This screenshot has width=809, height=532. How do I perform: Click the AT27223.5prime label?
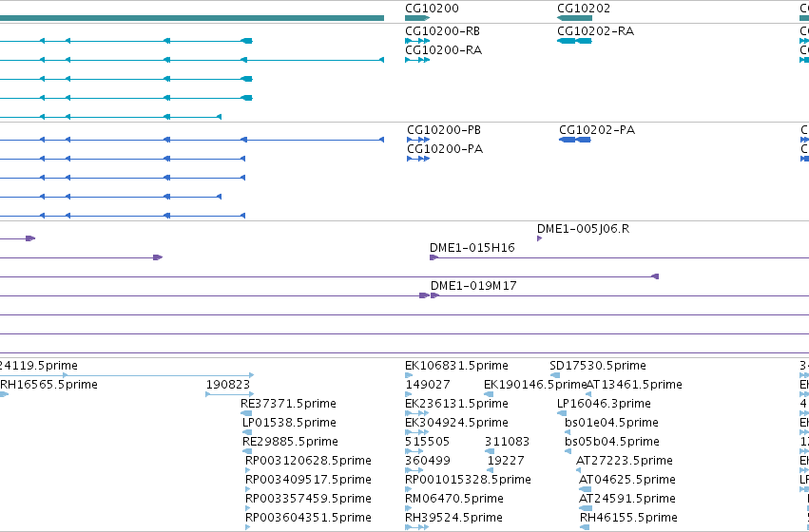click(625, 461)
